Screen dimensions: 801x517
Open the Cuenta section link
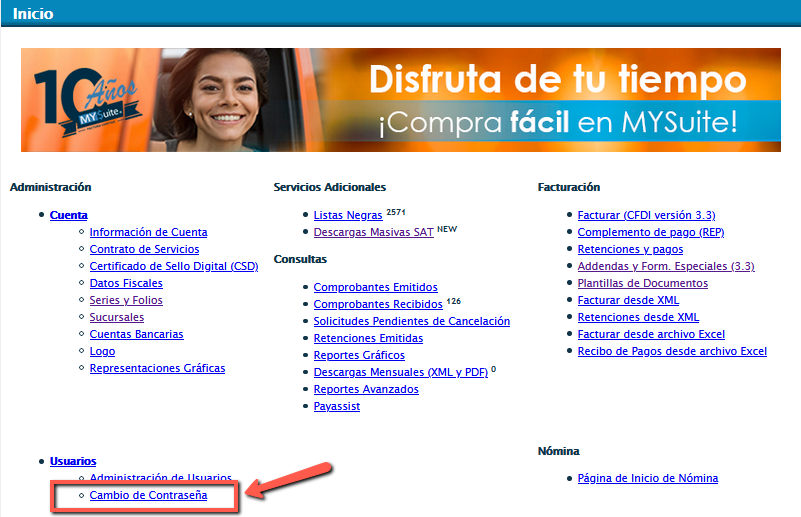[68, 215]
